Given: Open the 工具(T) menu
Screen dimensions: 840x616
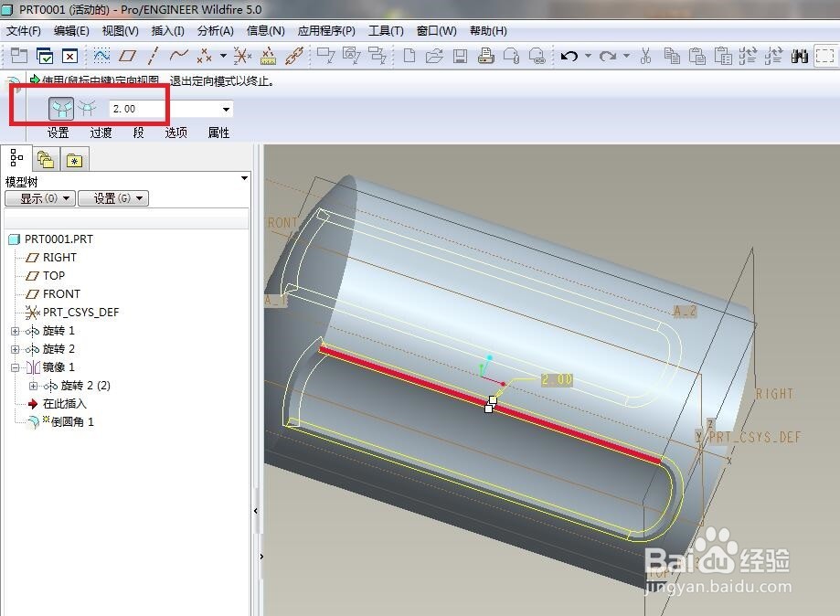Looking at the screenshot, I should click(x=386, y=30).
